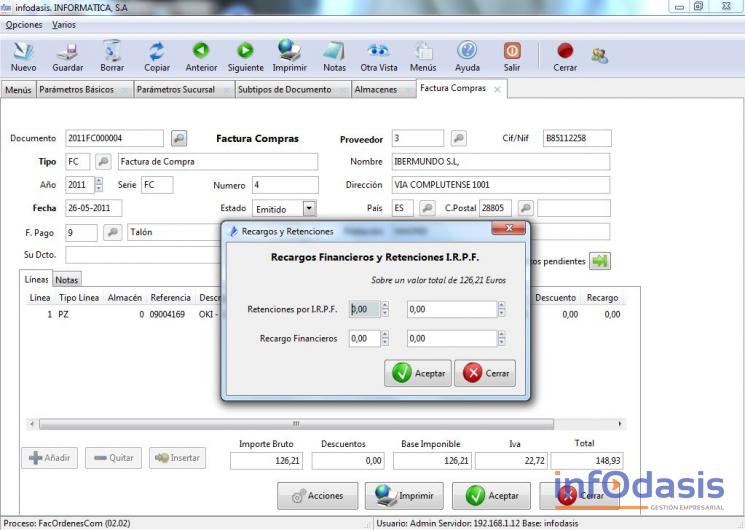The image size is (745, 530).
Task: Go to previous record with Anterior
Action: [201, 51]
